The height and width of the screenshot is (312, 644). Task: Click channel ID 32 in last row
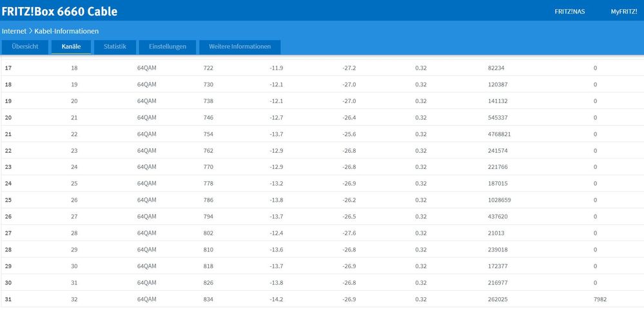click(x=74, y=300)
